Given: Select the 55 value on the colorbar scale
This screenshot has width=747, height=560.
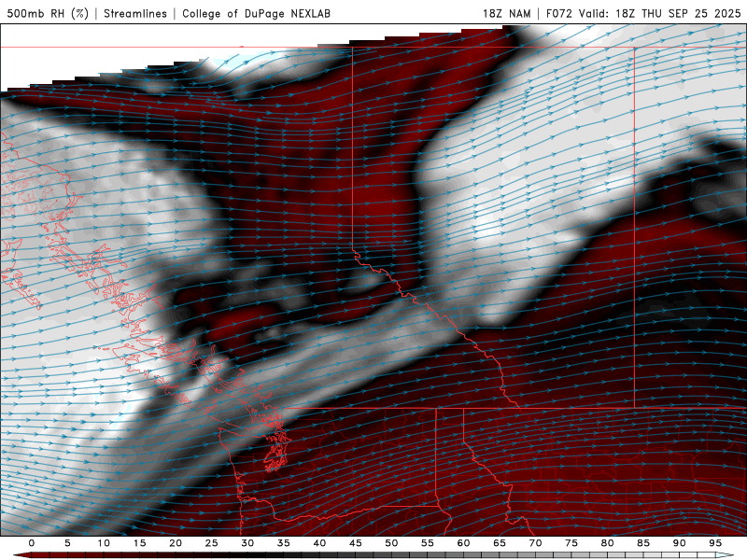Looking at the screenshot, I should point(428,543).
